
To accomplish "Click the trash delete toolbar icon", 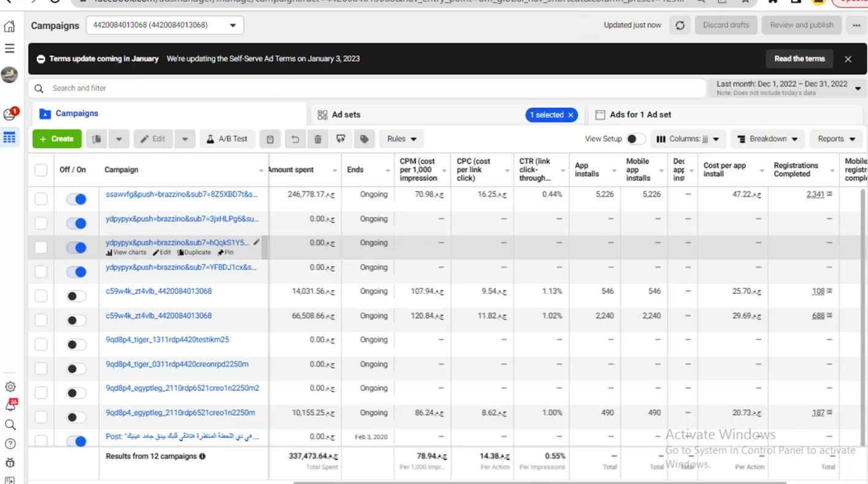I will [317, 139].
